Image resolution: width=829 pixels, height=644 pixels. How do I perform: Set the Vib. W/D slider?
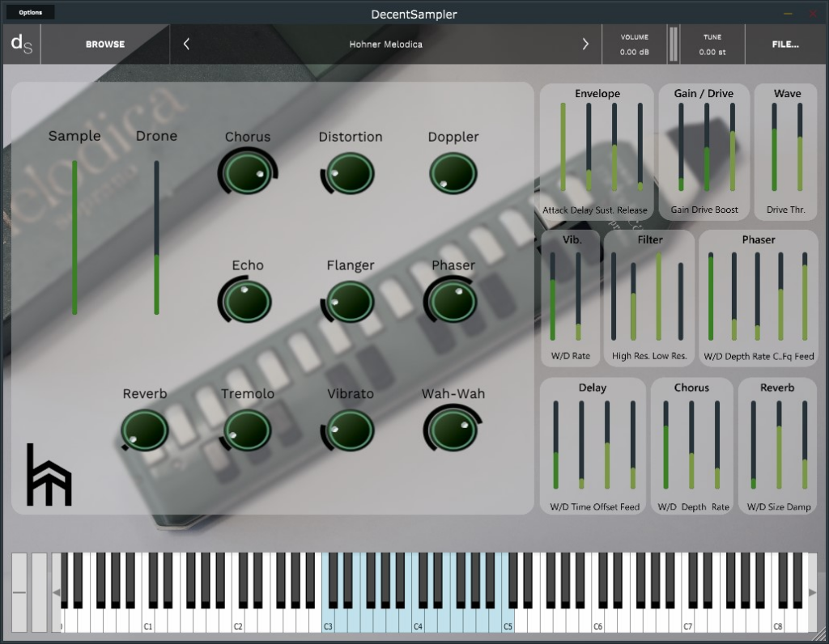(x=552, y=296)
